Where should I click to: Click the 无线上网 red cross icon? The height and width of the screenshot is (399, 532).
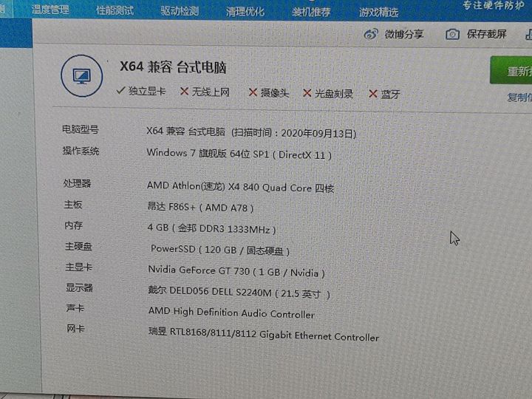pos(184,91)
